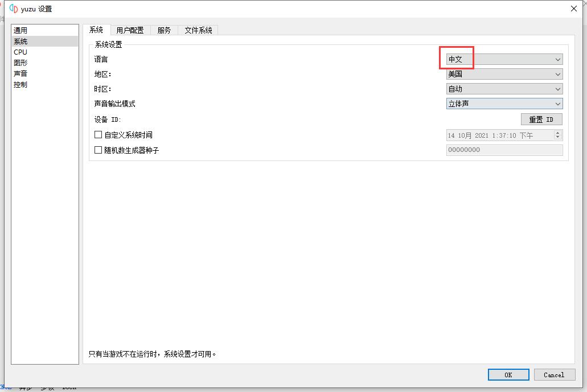Confirm settings with the OK button
Viewport: 587px width, 392px height.
(x=508, y=374)
